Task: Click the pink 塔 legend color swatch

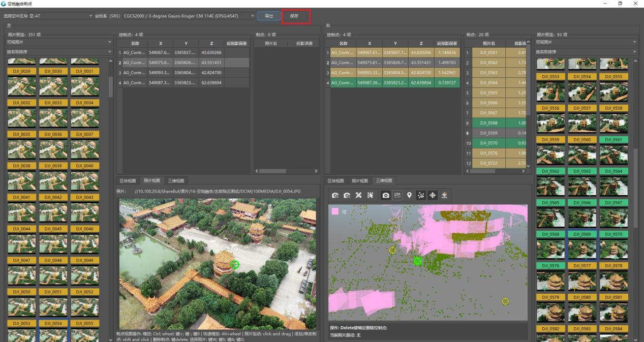Action: (335, 211)
